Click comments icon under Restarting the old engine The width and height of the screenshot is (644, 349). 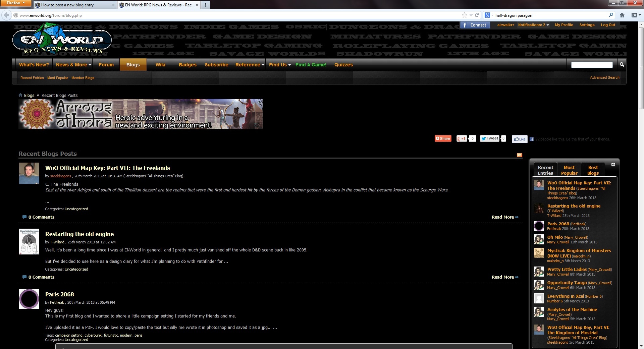[x=24, y=277]
